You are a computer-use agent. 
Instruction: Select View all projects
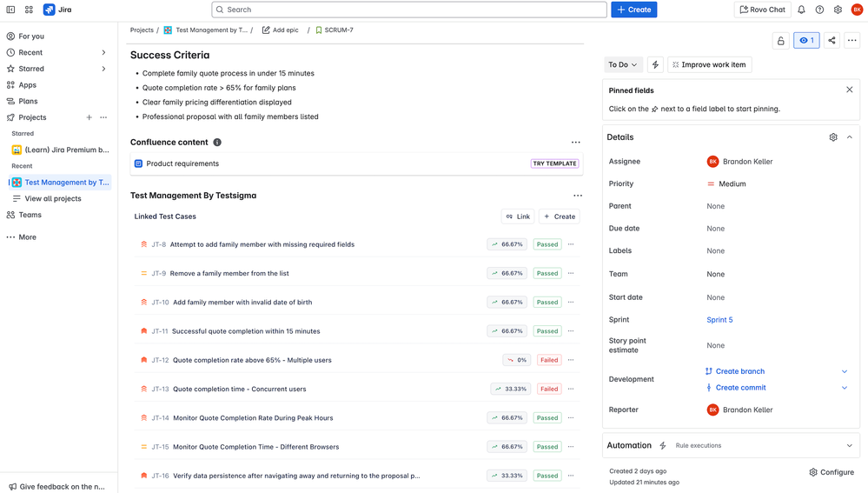tap(53, 199)
